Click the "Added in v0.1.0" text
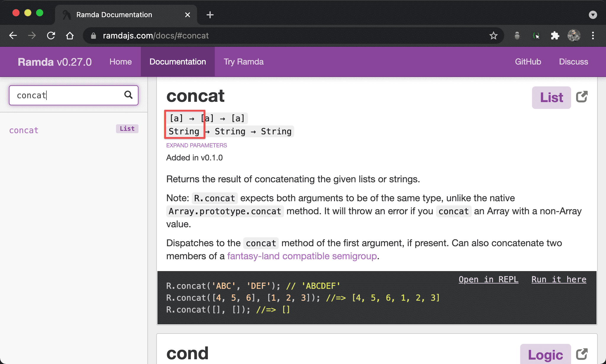The height and width of the screenshot is (364, 606). click(194, 158)
